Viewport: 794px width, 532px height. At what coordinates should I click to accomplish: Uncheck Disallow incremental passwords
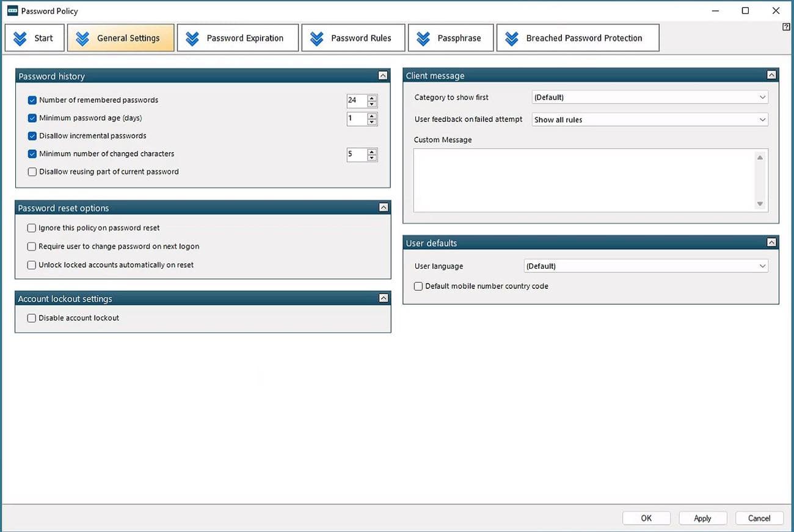[32, 136]
